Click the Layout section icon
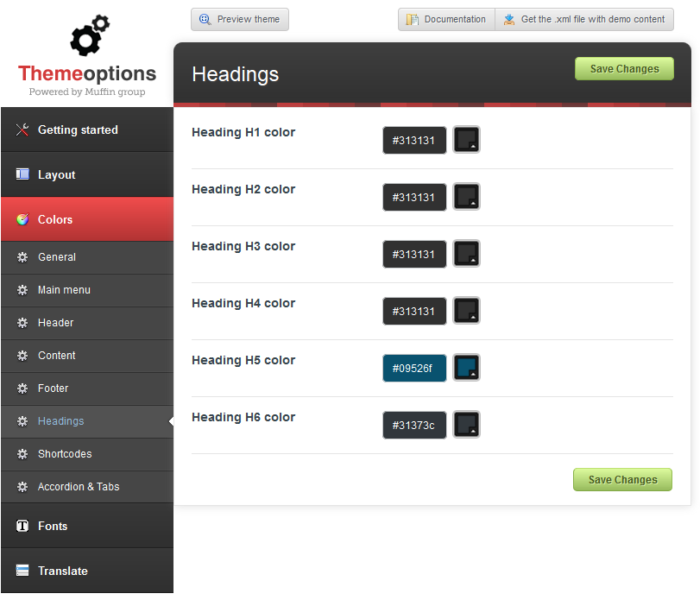The image size is (700, 600). pos(22,174)
